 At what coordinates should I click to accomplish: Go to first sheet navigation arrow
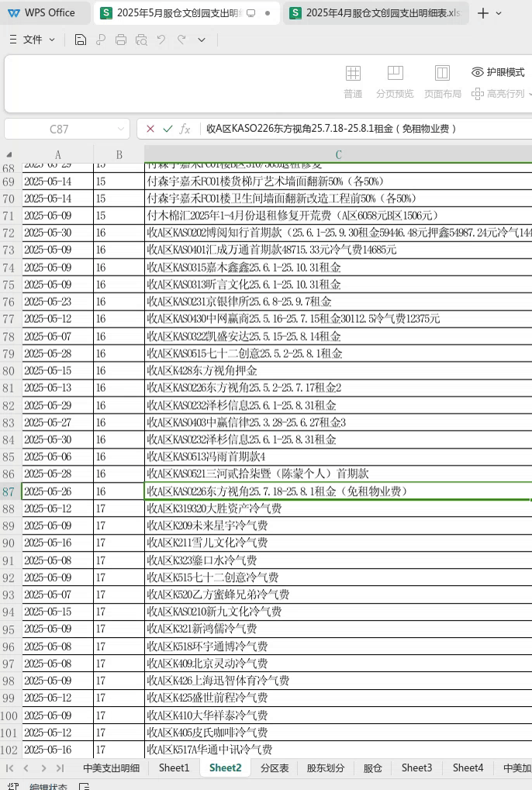(9, 767)
